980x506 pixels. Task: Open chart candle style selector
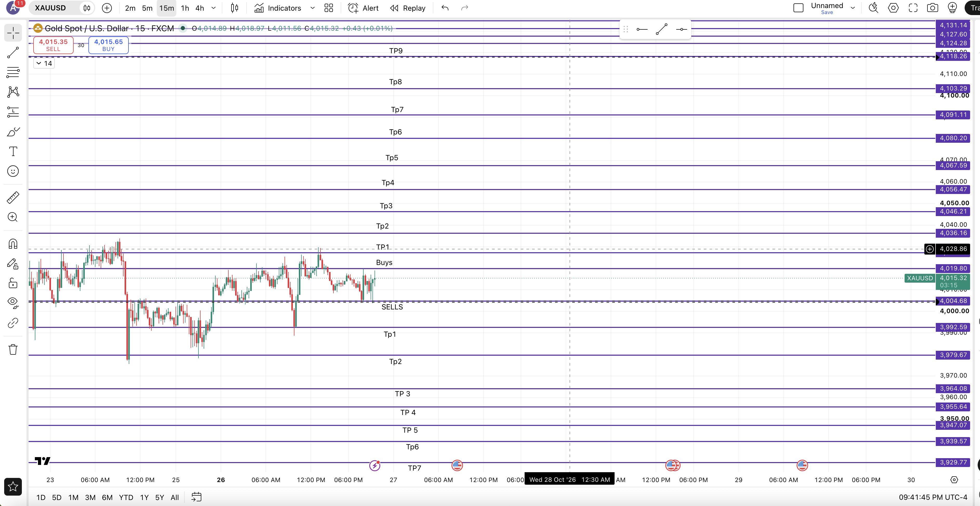point(235,8)
